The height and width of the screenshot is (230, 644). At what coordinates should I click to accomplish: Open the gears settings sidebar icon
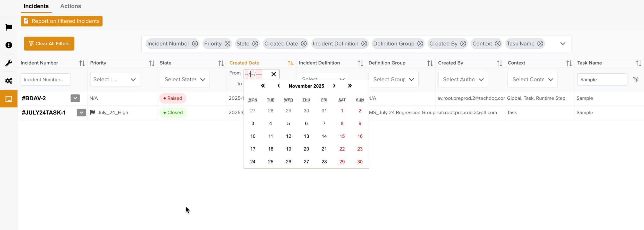coord(9,81)
